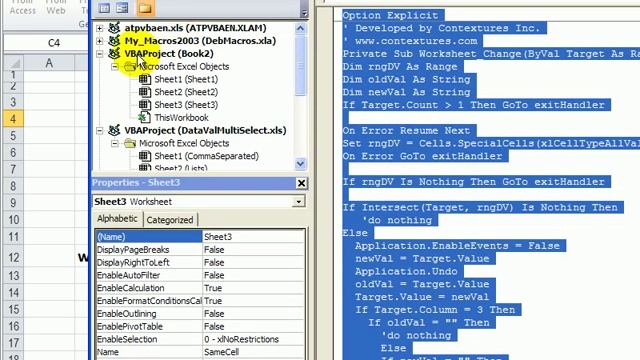Image resolution: width=640 pixels, height=360 pixels.
Task: Select Sheet1 (CommaSeparated) module
Action: coord(206,156)
